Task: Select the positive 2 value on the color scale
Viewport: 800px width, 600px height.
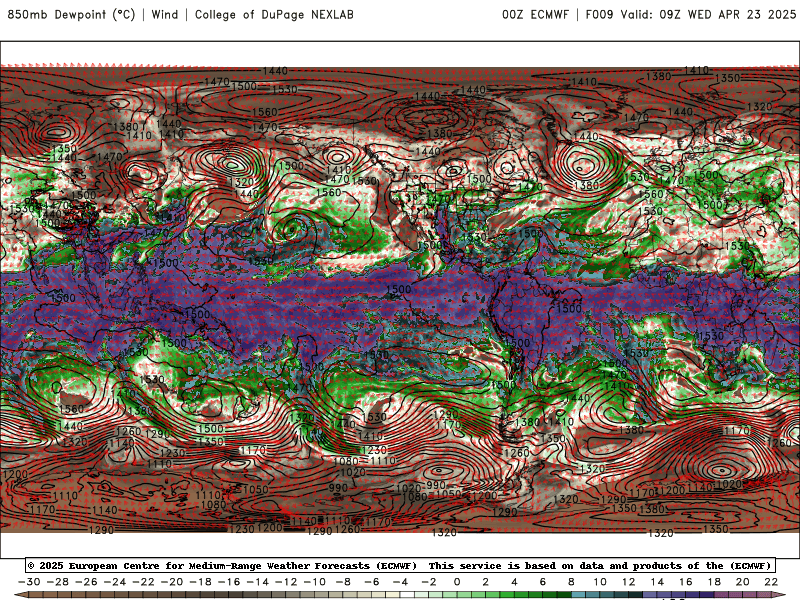Action: point(486,582)
